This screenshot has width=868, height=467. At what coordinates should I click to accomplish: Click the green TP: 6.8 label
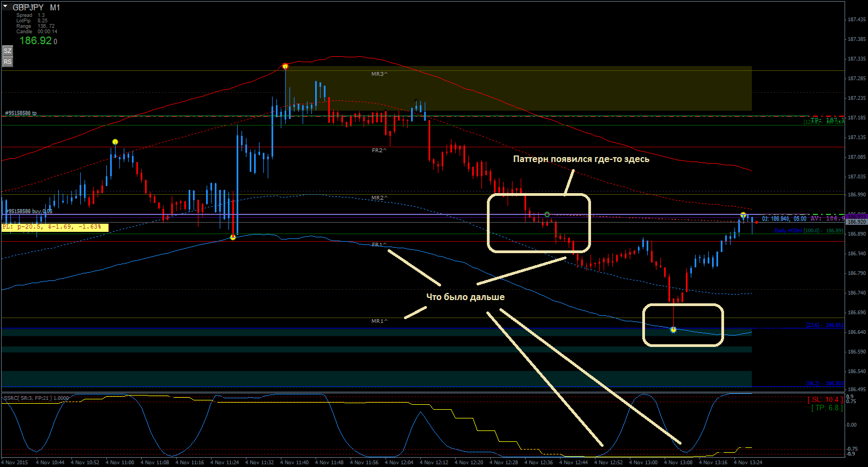(x=827, y=408)
